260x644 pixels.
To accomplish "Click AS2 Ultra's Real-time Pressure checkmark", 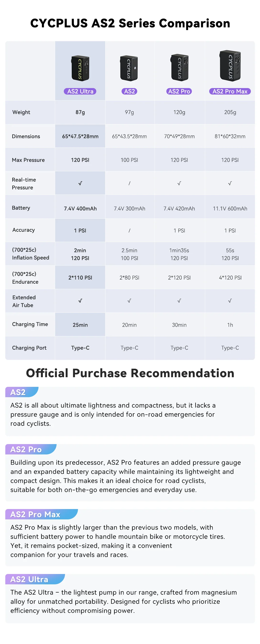I will (x=80, y=184).
